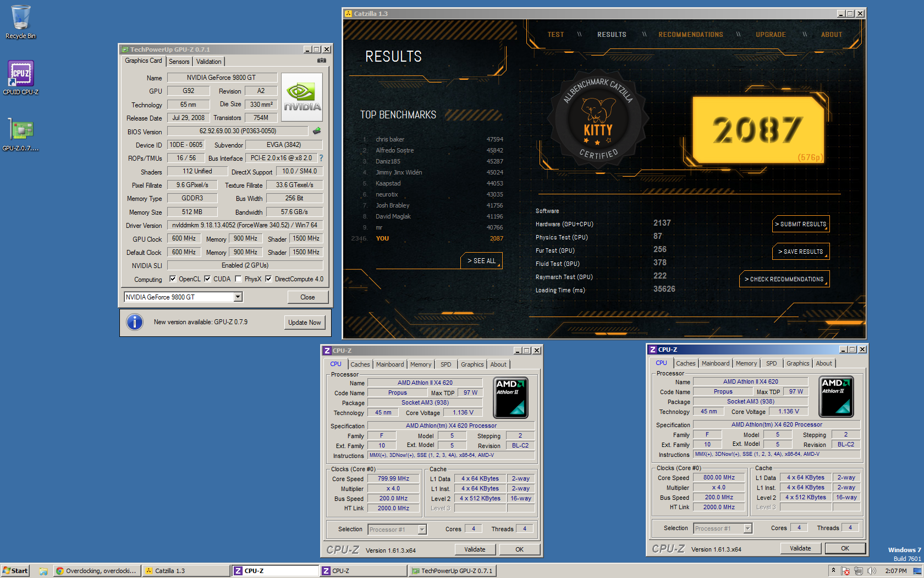Image resolution: width=924 pixels, height=578 pixels.
Task: Click SEE ALL under top benchmarks
Action: click(x=481, y=261)
